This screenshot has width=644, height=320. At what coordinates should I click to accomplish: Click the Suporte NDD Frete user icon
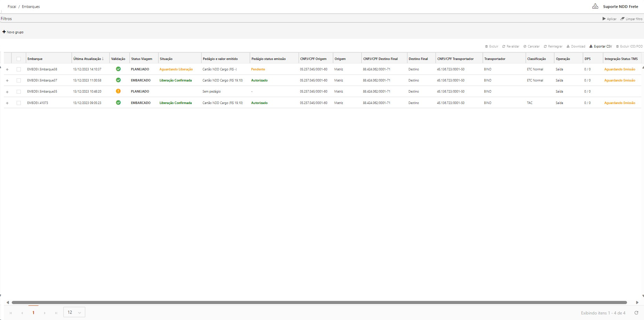click(x=595, y=6)
